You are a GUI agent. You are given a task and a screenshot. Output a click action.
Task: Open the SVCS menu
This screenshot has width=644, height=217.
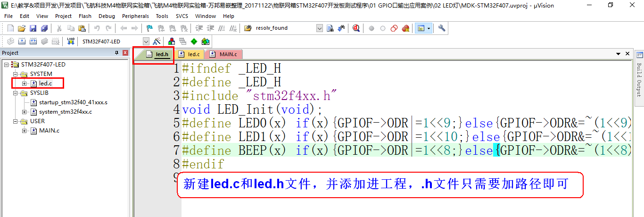pyautogui.click(x=182, y=16)
